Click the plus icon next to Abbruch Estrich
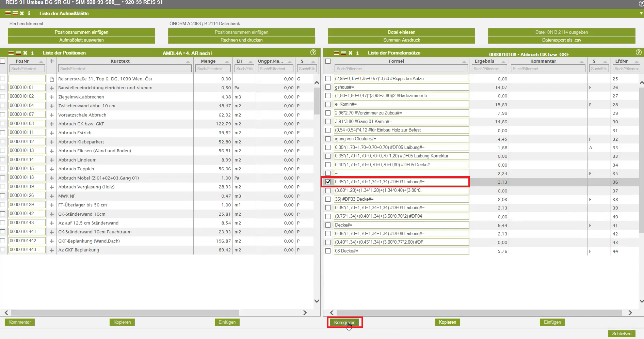 (x=52, y=133)
